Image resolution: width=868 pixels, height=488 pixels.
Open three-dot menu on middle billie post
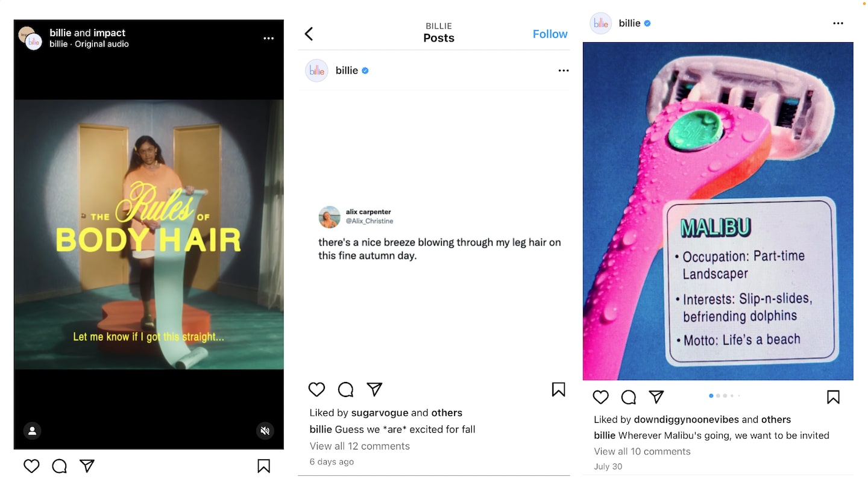pos(564,70)
